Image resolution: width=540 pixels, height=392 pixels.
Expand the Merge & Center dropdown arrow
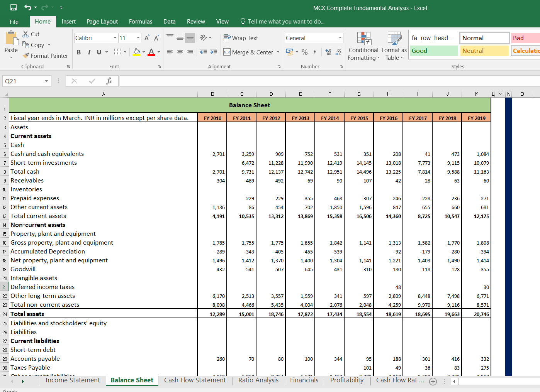click(x=278, y=52)
